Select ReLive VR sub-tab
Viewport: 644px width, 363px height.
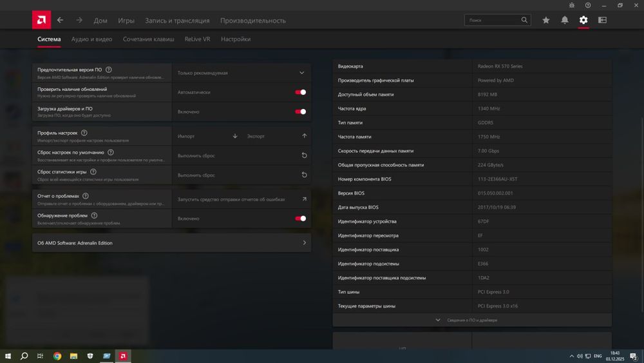pyautogui.click(x=197, y=39)
